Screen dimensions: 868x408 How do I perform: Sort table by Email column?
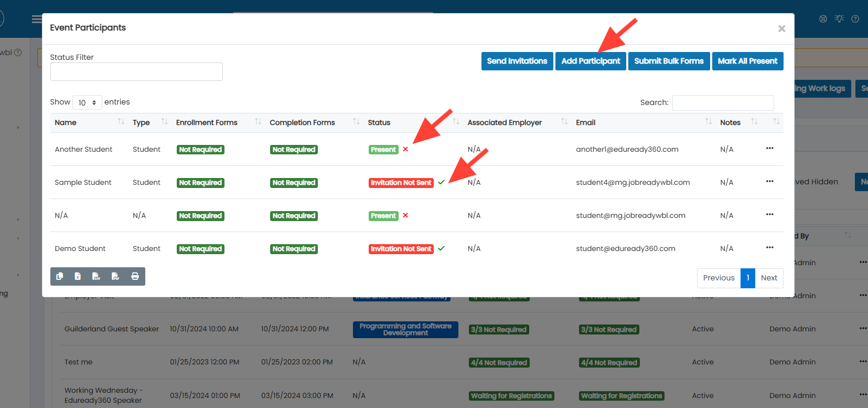pyautogui.click(x=644, y=122)
